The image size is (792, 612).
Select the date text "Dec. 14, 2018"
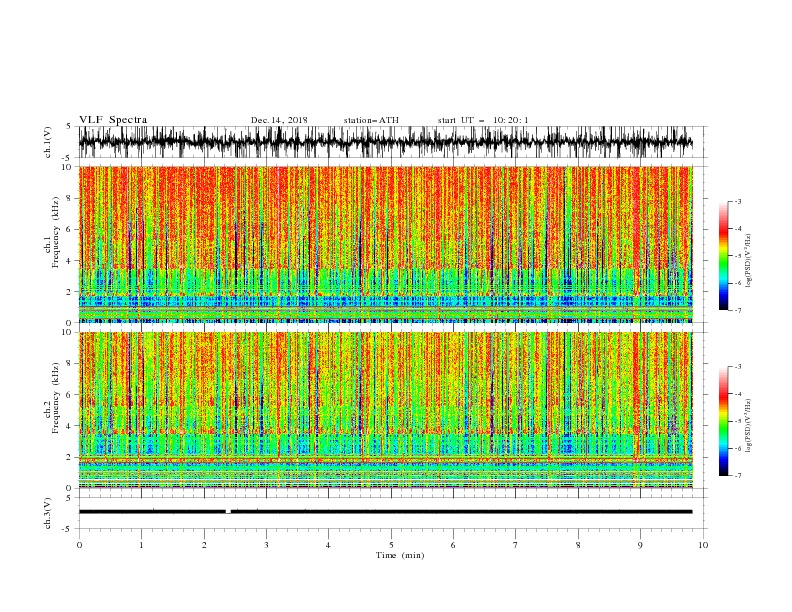click(x=279, y=120)
